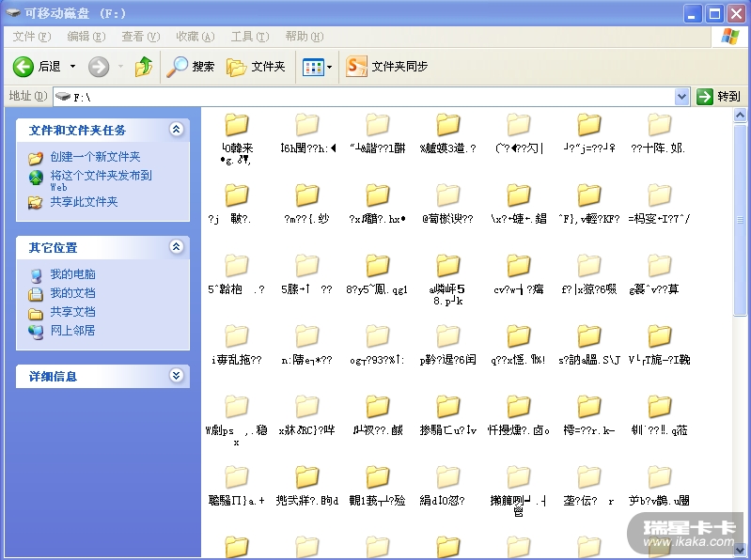Image resolution: width=751 pixels, height=560 pixels.
Task: Go up one folder level icon
Action: (144, 67)
